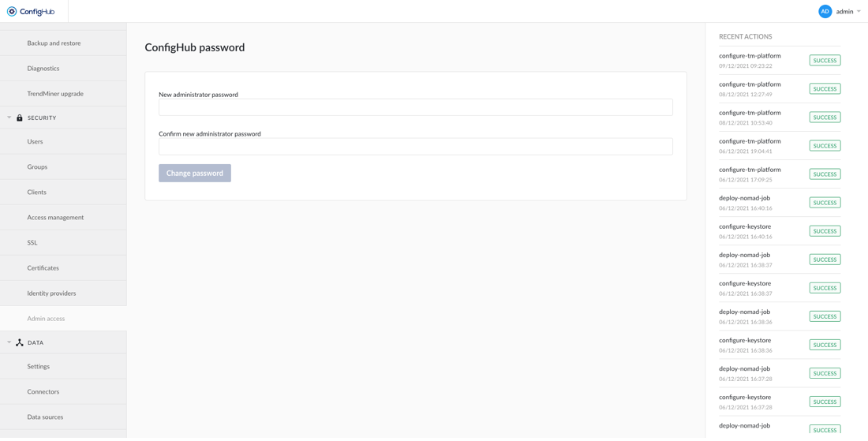This screenshot has height=441, width=868.
Task: Open the top configure-tm-platform recent action
Action: click(750, 56)
